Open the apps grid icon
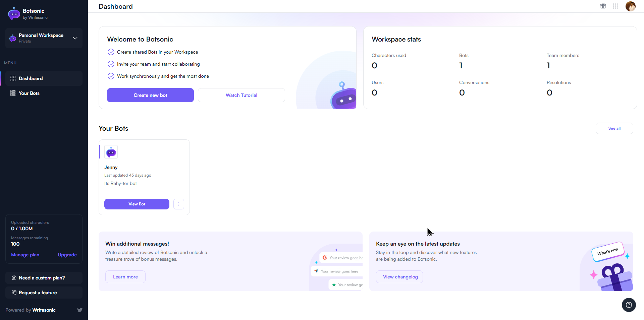This screenshot has width=644, height=320. [x=616, y=6]
